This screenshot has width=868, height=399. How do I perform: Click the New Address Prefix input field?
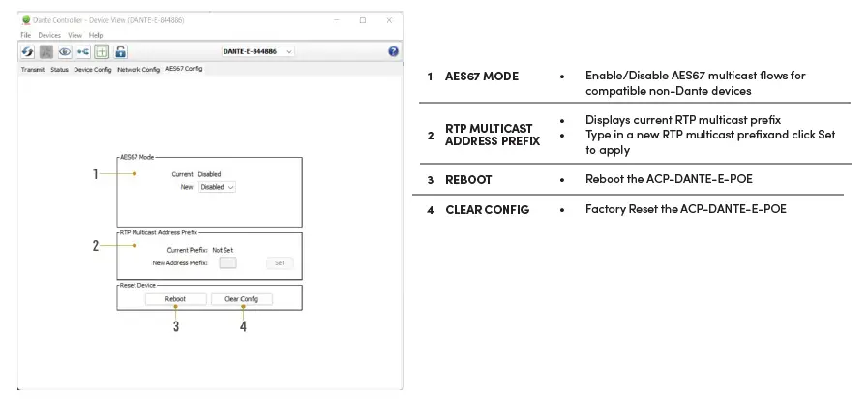pyautogui.click(x=227, y=263)
